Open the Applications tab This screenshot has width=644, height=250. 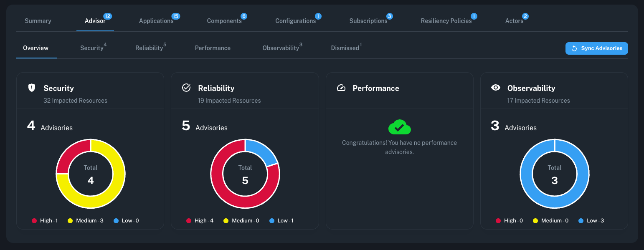tap(156, 21)
